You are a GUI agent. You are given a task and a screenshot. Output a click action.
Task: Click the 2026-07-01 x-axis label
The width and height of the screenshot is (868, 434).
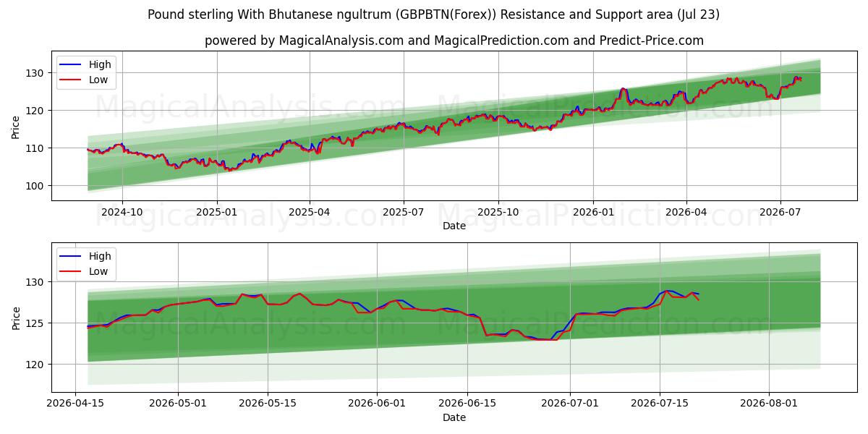[x=569, y=404]
